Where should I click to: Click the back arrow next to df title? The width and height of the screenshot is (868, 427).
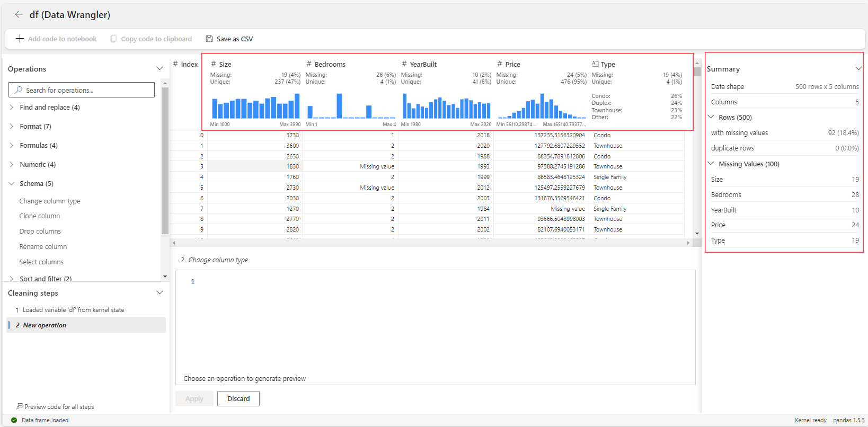[19, 15]
